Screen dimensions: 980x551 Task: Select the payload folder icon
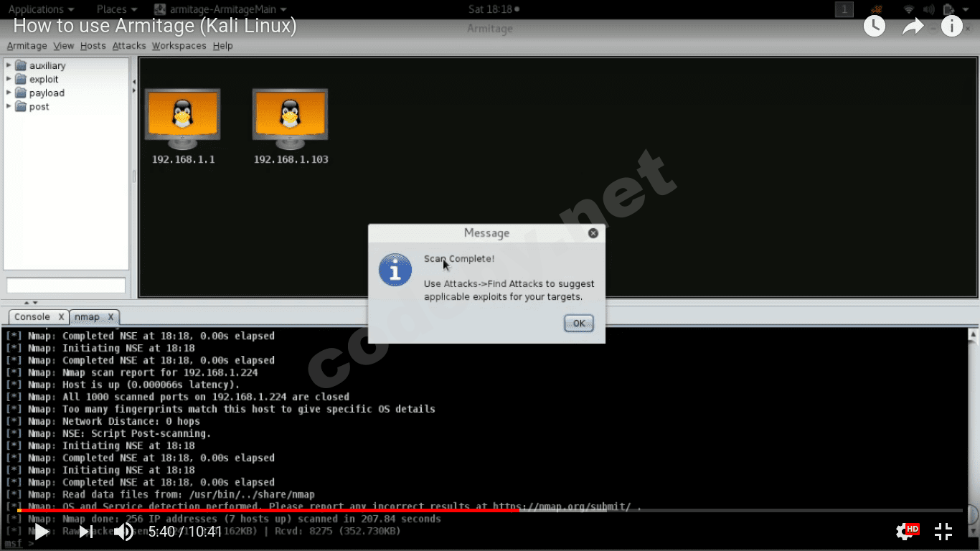[x=21, y=93]
